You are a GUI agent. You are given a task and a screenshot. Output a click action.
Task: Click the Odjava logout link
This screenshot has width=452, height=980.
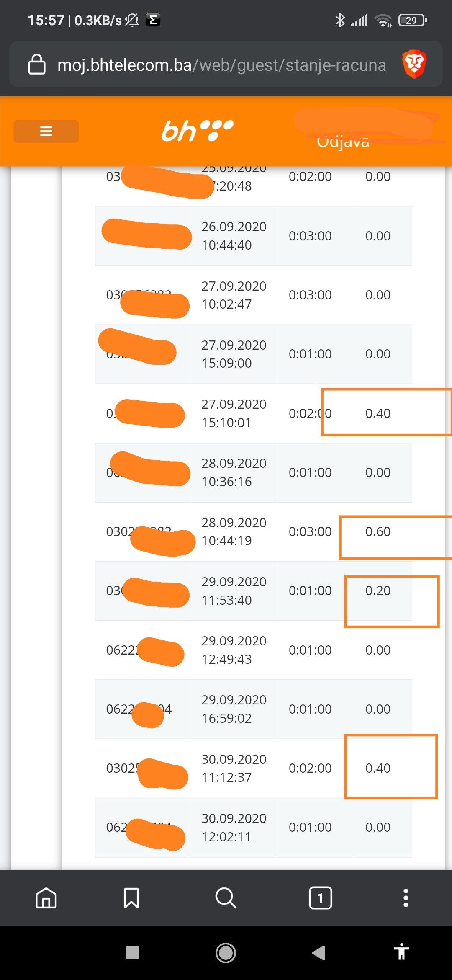click(343, 142)
